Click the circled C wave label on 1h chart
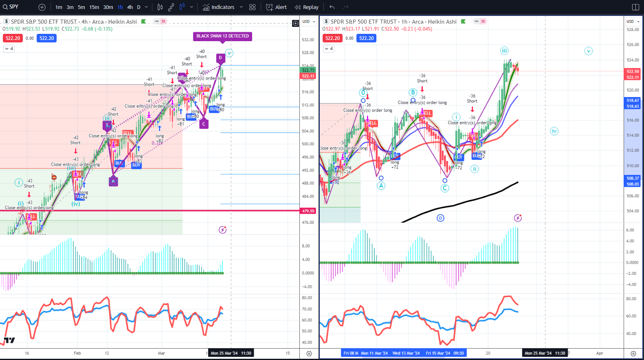Image resolution: width=644 pixels, height=360 pixels. coord(445,188)
